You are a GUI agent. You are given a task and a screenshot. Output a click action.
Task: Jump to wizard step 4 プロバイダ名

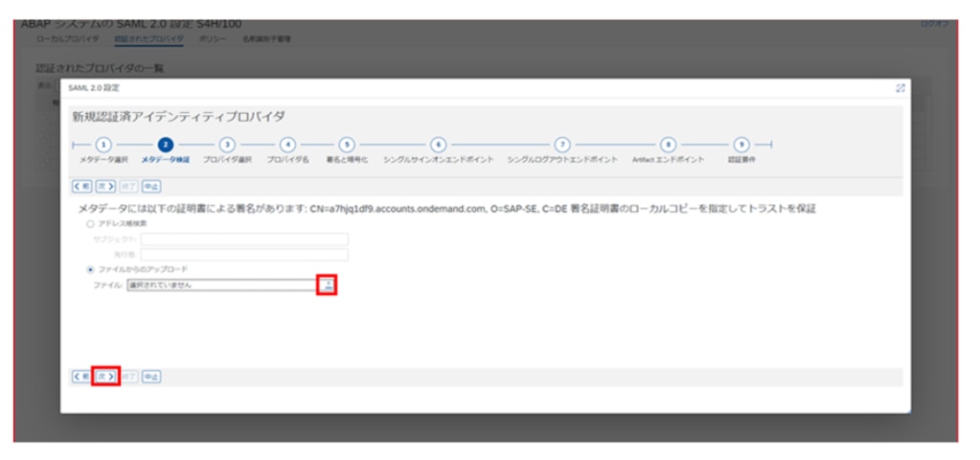(287, 144)
